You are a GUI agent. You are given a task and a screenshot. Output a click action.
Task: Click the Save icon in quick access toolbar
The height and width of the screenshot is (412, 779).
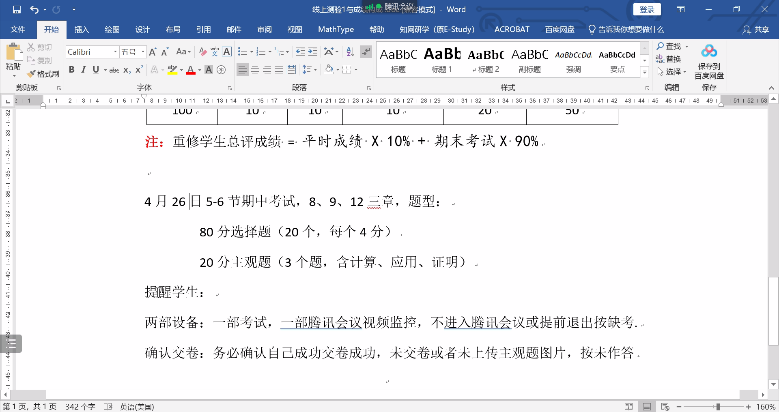(17, 9)
